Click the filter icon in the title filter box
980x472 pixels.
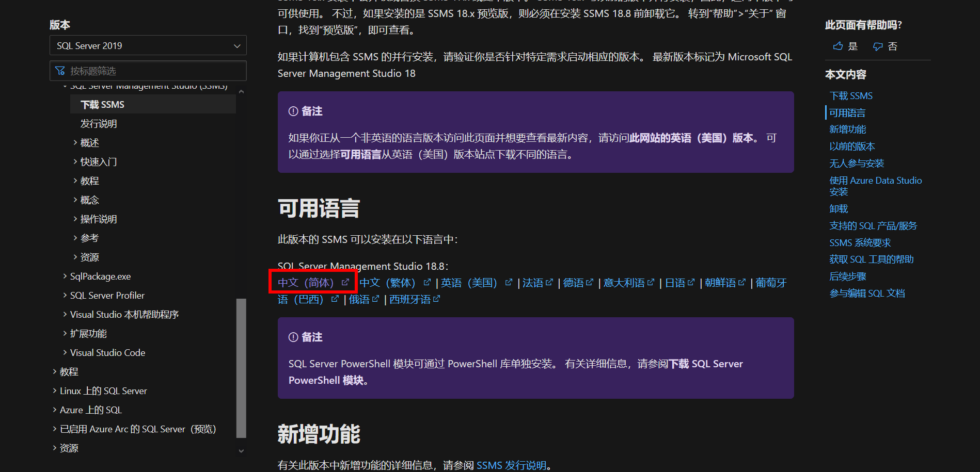tap(60, 71)
